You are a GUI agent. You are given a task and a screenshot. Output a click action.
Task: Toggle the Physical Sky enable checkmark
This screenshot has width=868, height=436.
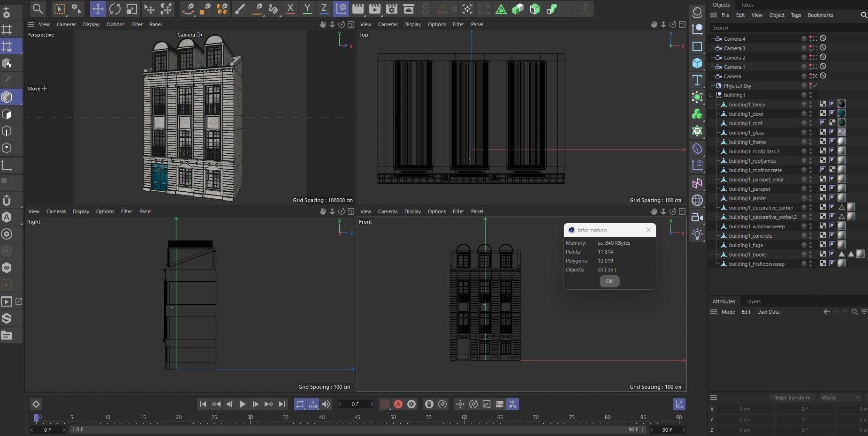[815, 85]
